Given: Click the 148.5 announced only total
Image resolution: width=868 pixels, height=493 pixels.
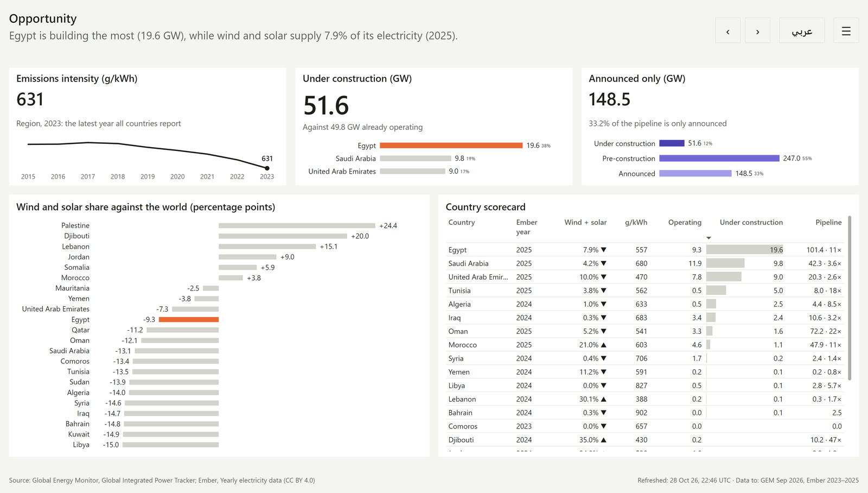Looking at the screenshot, I should tap(610, 99).
